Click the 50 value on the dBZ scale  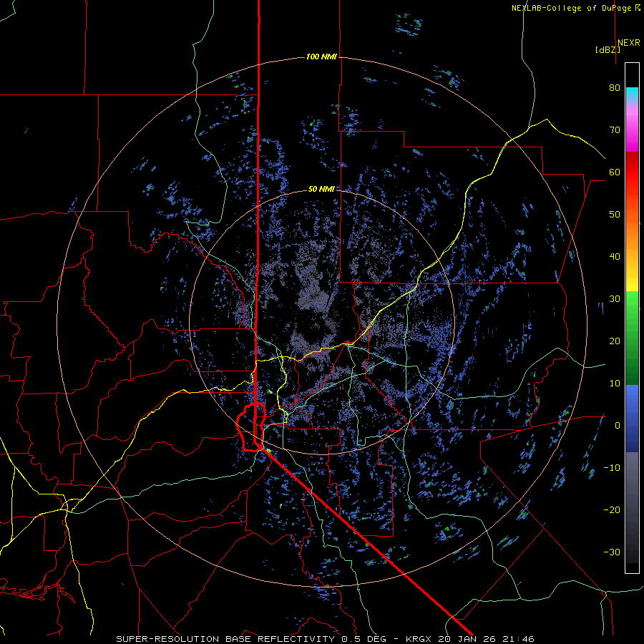614,215
